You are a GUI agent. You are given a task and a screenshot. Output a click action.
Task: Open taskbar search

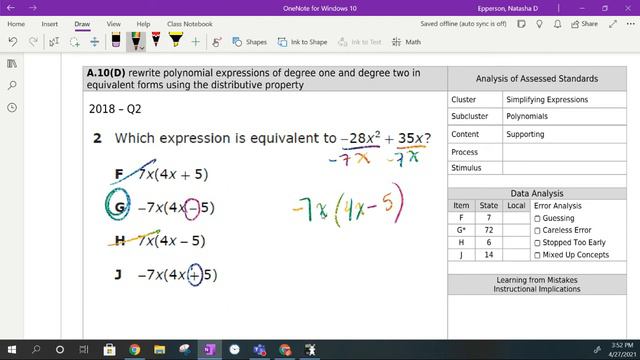point(36,350)
